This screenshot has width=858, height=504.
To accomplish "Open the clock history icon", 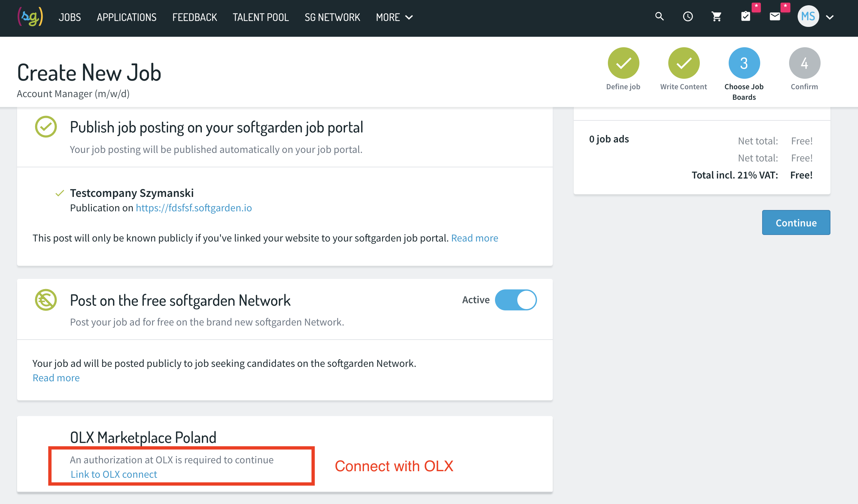I will pyautogui.click(x=688, y=16).
